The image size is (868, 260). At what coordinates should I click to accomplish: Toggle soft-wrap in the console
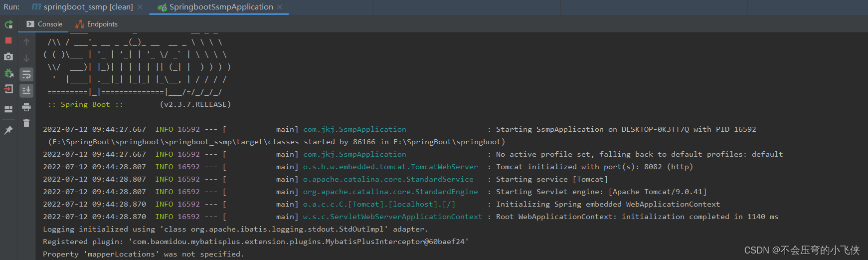(26, 75)
